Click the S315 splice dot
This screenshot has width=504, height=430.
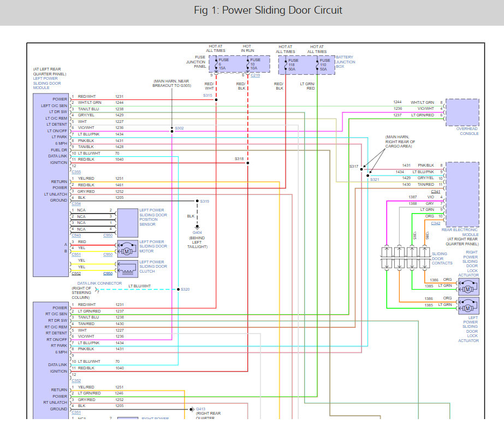(216, 99)
